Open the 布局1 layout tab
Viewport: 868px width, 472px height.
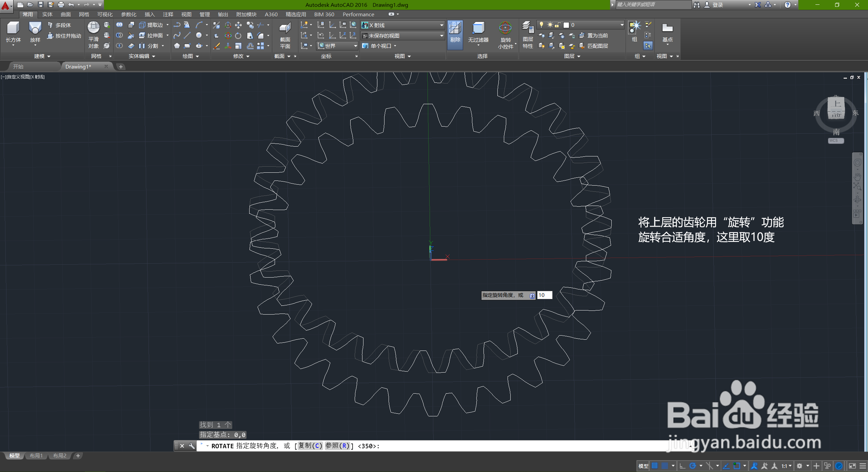tap(36, 456)
